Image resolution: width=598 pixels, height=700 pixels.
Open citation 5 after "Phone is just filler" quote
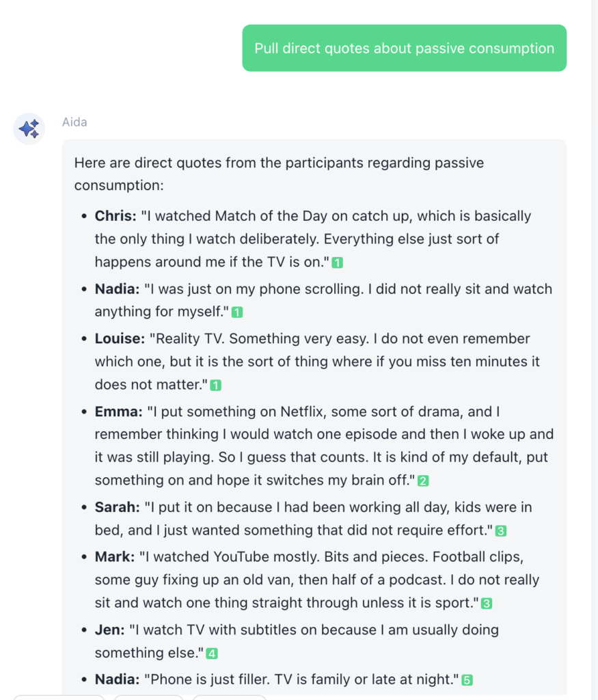[x=467, y=681]
